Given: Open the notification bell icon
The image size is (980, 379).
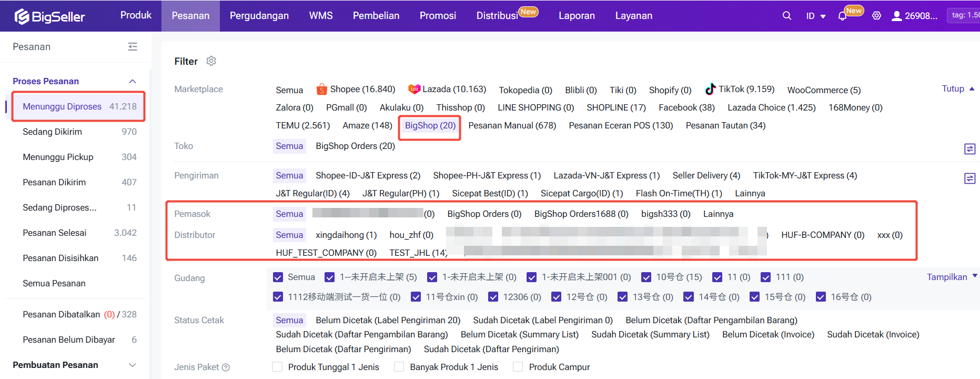Looking at the screenshot, I should [x=842, y=16].
